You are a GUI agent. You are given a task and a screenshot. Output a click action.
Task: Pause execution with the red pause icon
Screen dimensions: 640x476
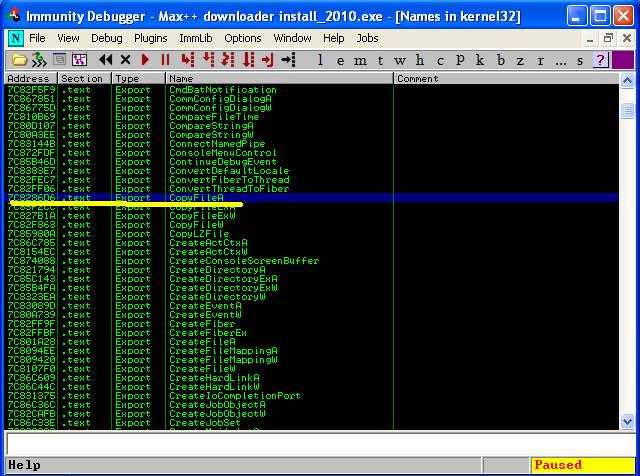165,60
